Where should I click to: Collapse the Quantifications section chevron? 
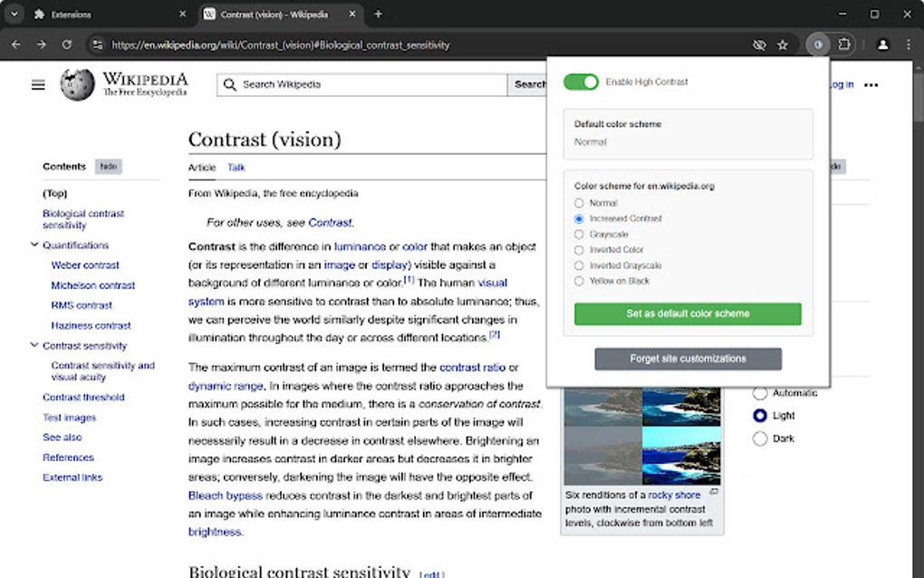click(x=34, y=245)
